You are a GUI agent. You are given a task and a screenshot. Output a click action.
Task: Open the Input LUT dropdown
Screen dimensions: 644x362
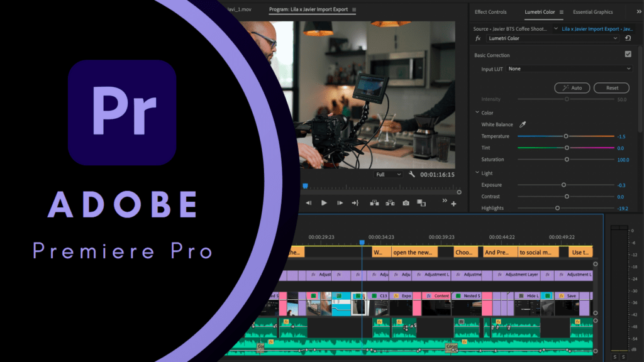(569, 69)
